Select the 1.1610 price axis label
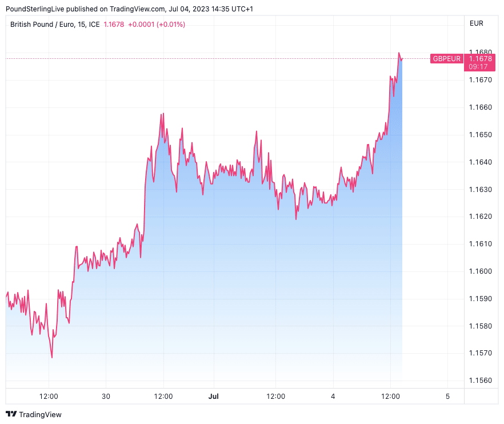The width and height of the screenshot is (504, 424). (480, 244)
